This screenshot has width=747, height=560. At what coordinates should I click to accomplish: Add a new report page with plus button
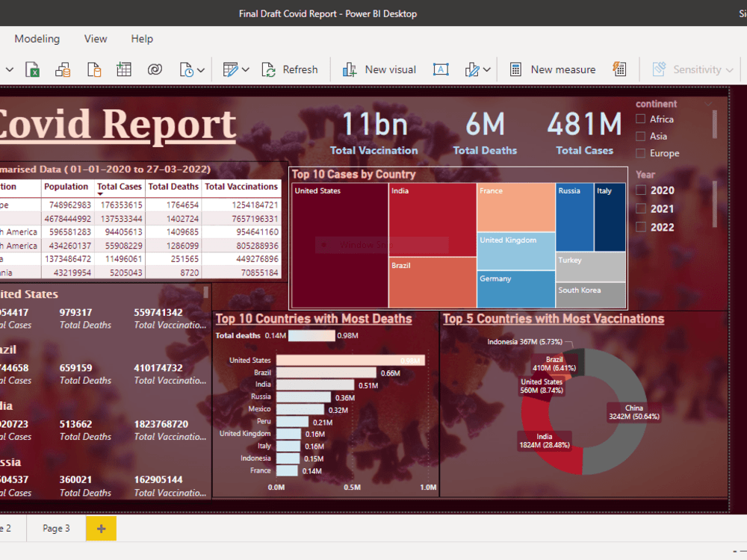point(100,528)
